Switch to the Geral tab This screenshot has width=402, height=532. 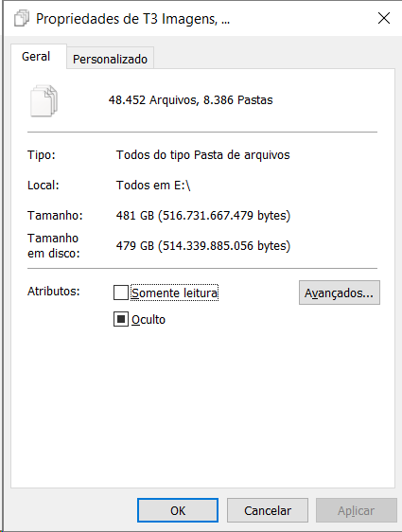(36, 56)
